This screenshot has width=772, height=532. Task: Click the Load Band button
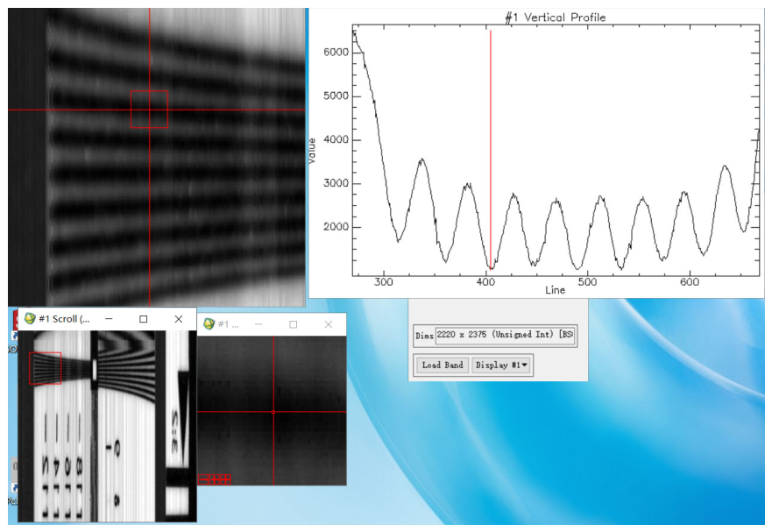point(442,365)
